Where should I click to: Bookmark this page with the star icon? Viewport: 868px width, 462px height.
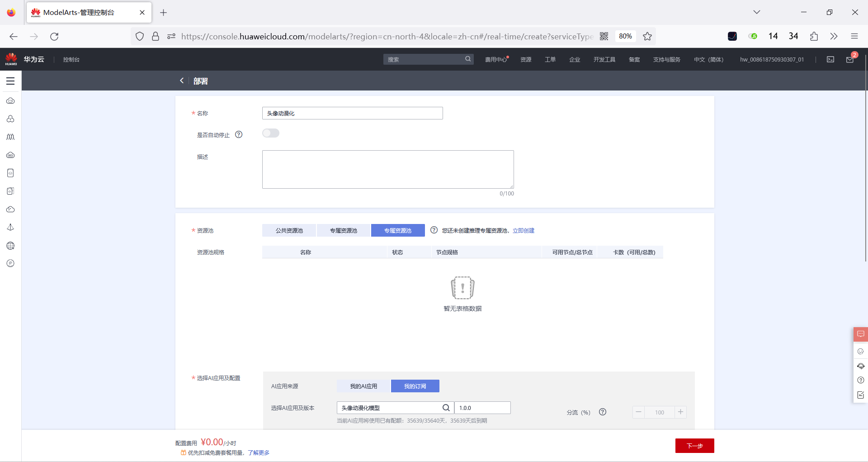pyautogui.click(x=647, y=36)
